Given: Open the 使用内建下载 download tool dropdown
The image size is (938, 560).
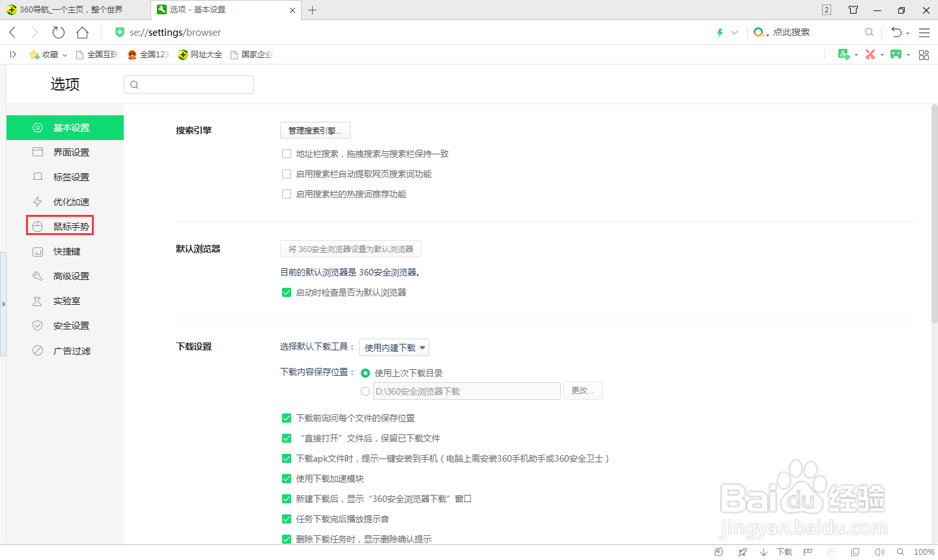Looking at the screenshot, I should coord(394,348).
